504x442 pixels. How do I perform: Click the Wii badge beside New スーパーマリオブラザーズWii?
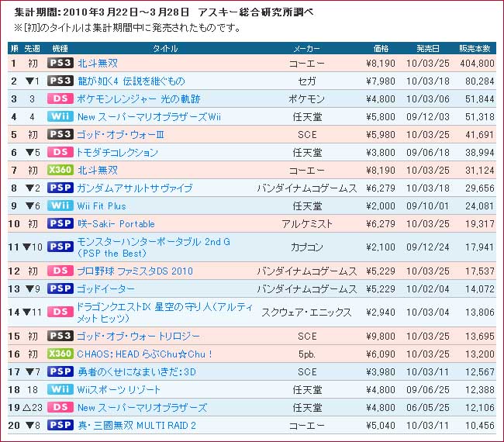[60, 116]
